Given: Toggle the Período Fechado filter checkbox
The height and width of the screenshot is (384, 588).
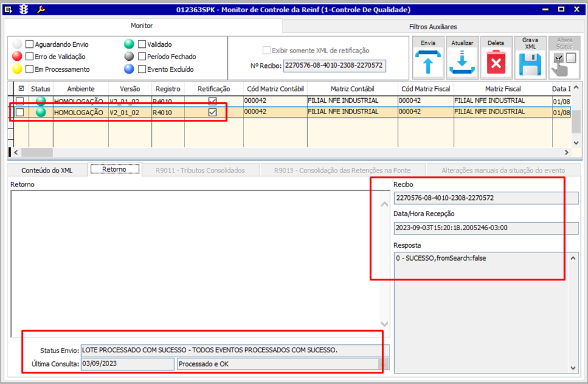Looking at the screenshot, I should coord(142,57).
